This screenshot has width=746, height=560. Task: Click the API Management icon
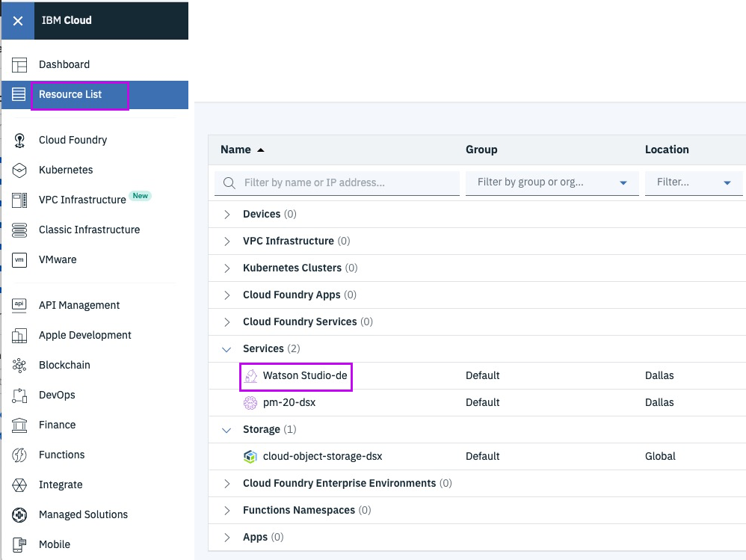[19, 305]
